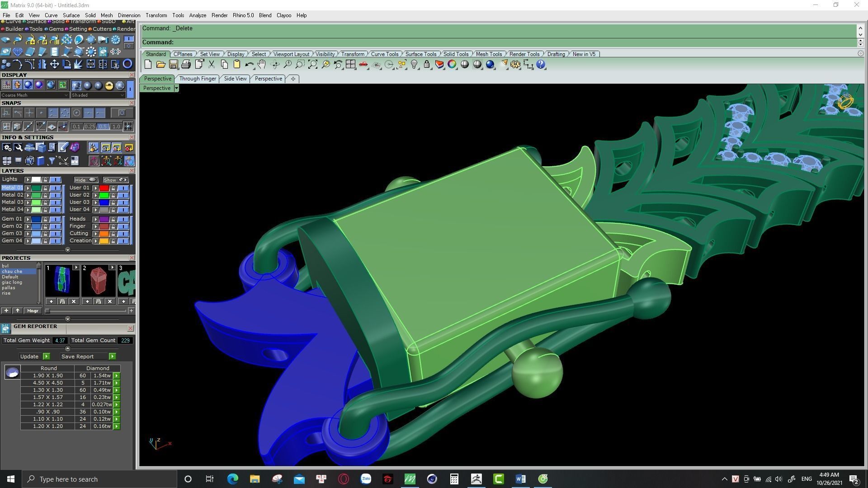
Task: Toggle the on/off switch for Gem 01 layer
Action: pos(55,219)
